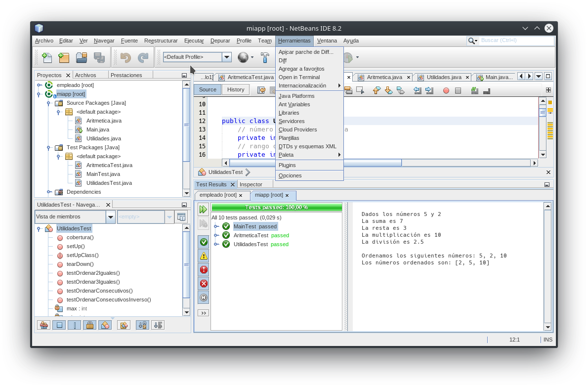Viewport: 588px width, 387px height.
Task: Click the History view button
Action: pos(236,89)
